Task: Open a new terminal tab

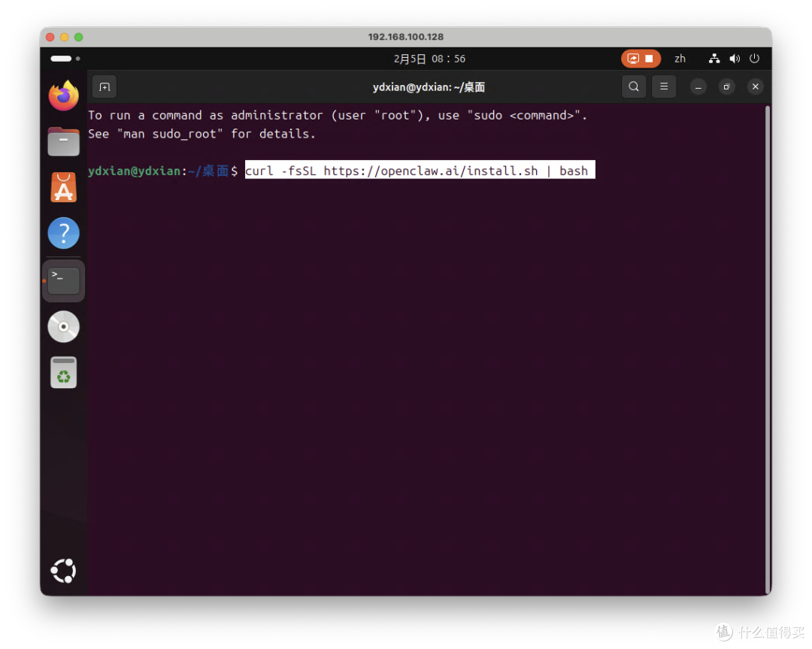Action: (105, 87)
